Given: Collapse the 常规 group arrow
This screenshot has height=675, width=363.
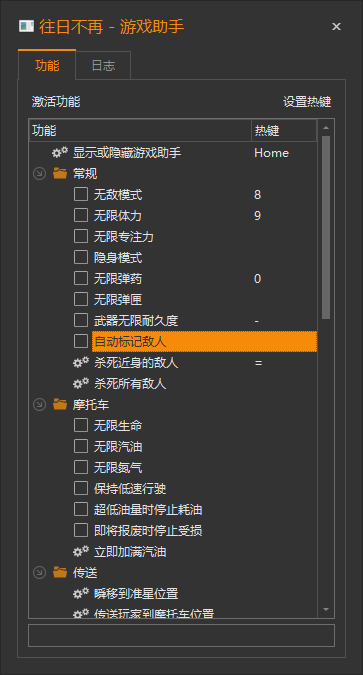Looking at the screenshot, I should pos(39,174).
